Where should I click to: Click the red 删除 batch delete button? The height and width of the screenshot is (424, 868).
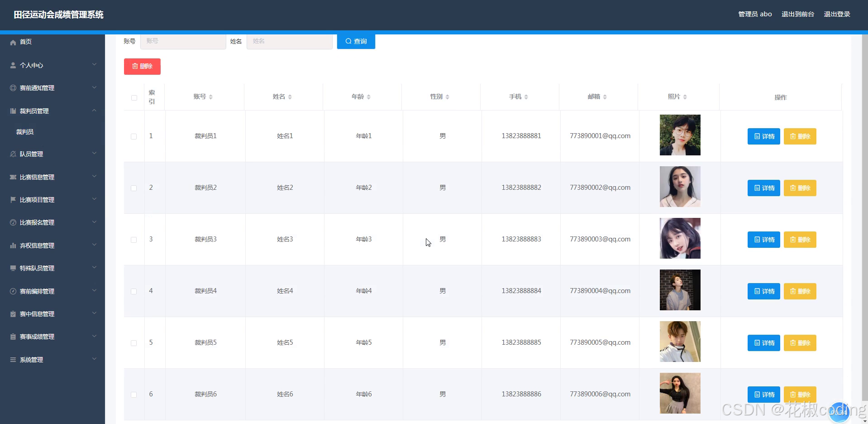click(x=142, y=66)
